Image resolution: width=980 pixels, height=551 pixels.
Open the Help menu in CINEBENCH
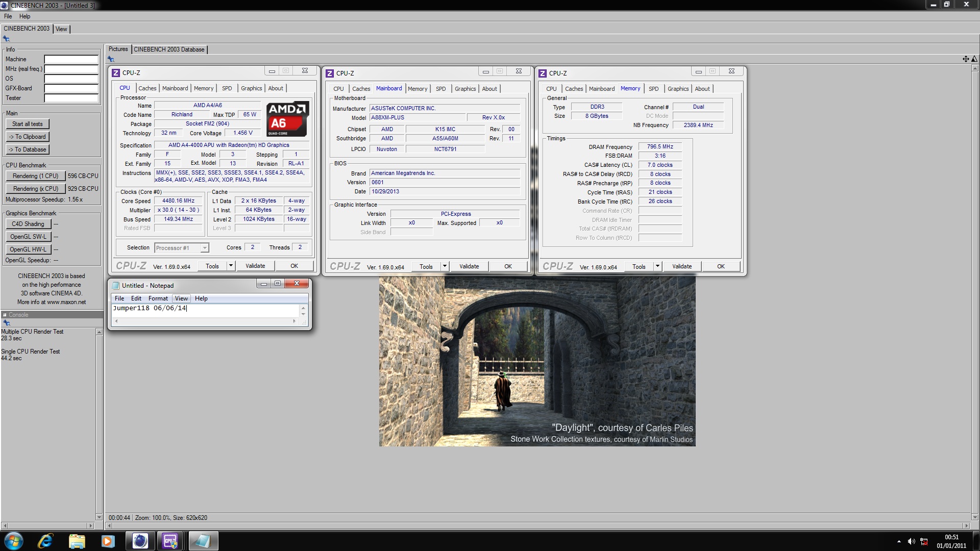pos(24,16)
